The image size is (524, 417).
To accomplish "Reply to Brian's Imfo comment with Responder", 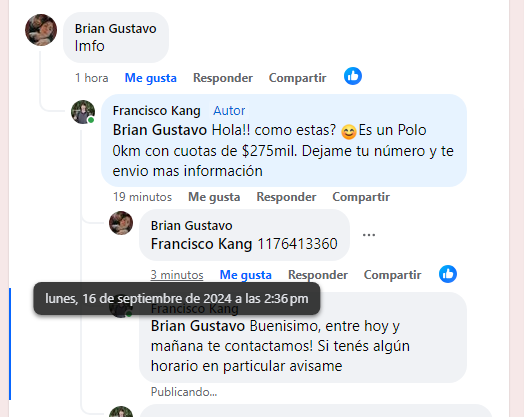I will (223, 78).
